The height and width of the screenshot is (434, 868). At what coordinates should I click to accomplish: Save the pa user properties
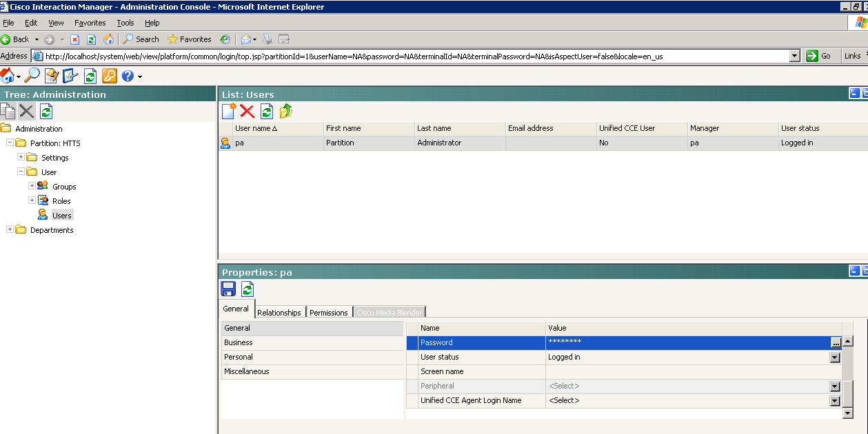point(228,289)
